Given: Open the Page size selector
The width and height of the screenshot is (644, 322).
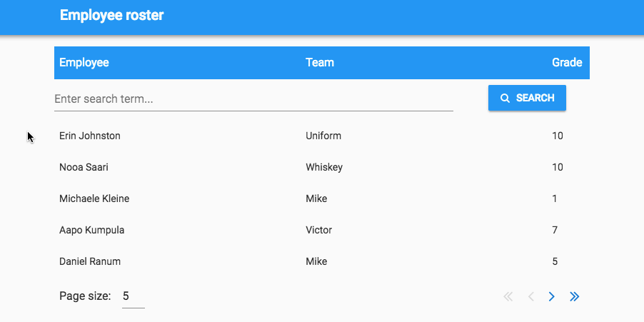Looking at the screenshot, I should click(x=133, y=296).
